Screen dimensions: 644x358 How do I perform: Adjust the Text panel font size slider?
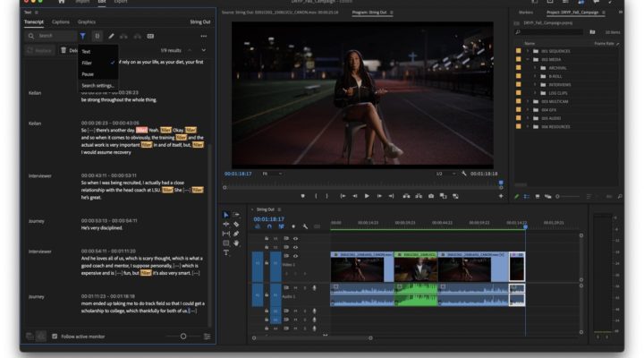[183, 337]
